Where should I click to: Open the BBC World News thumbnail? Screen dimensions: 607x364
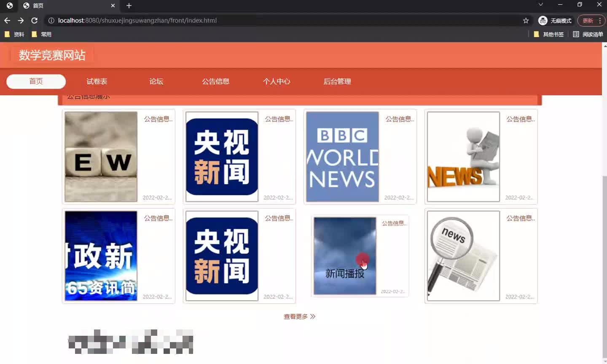coord(342,157)
